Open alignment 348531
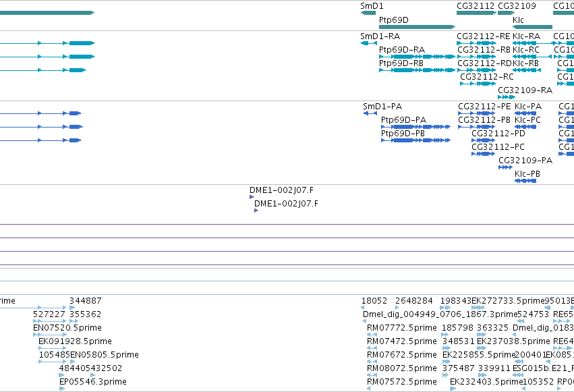574x392 pixels. pyautogui.click(x=447, y=348)
